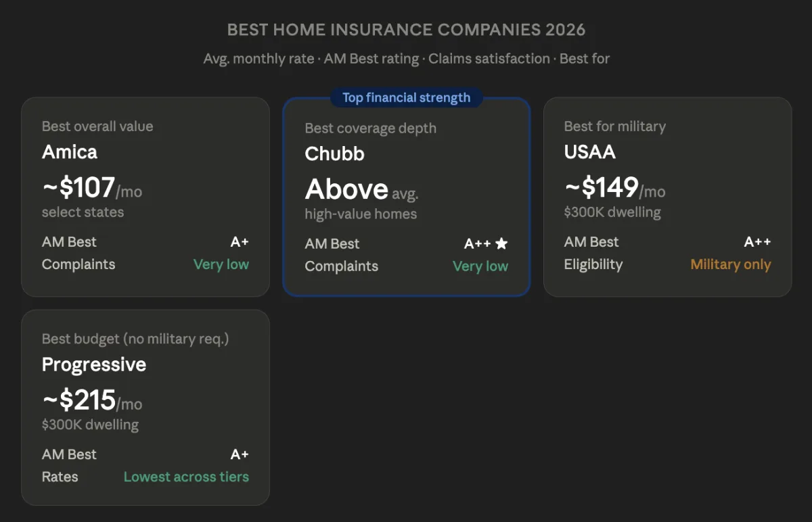Click the USAA company heading
Image resolution: width=812 pixels, height=522 pixels.
point(590,151)
